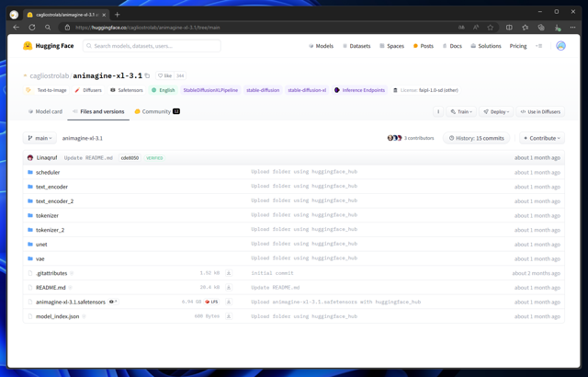588x377 pixels.
Task: Click the read aloud icon in address bar
Action: (476, 28)
